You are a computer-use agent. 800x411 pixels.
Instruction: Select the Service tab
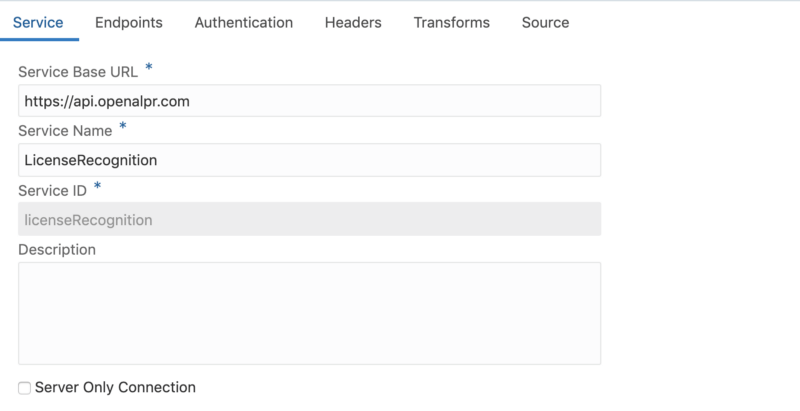click(x=39, y=22)
